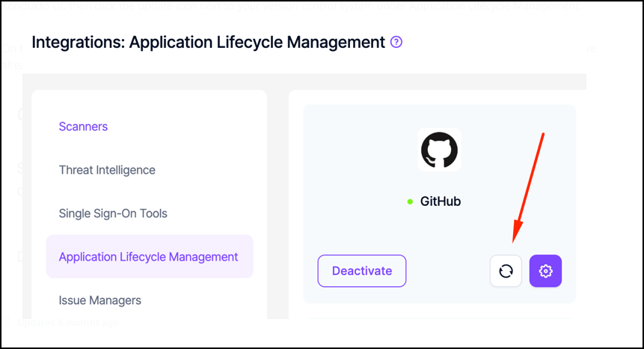Viewport: 644px width, 349px height.
Task: Switch to Issue Managers category
Action: point(99,300)
